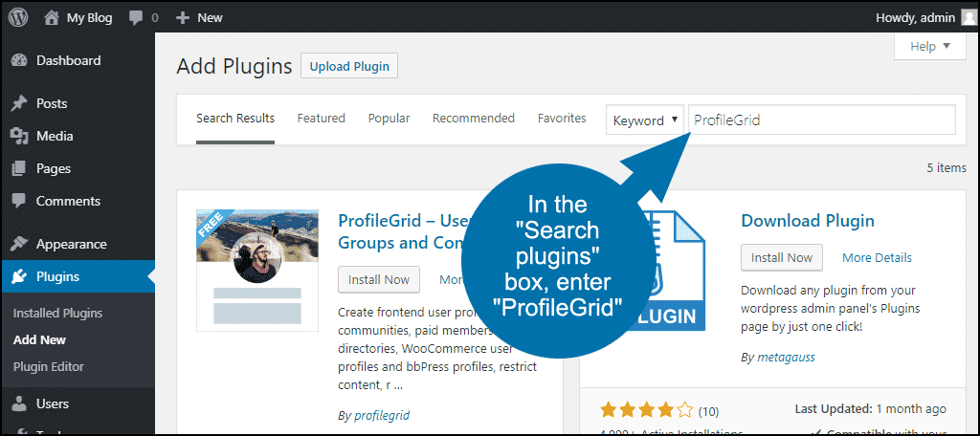Viewport: 980px width, 436px height.
Task: Click the Plugins plug icon
Action: click(x=19, y=276)
